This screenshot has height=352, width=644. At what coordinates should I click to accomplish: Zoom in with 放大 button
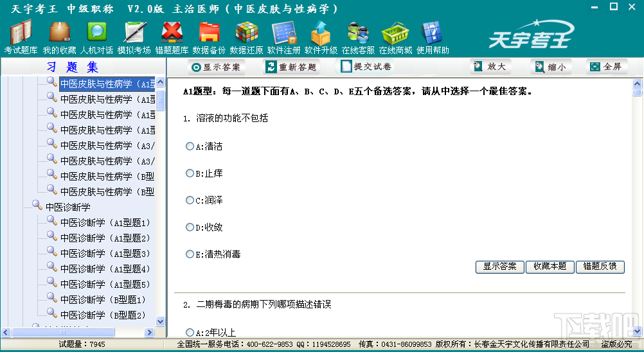(x=491, y=66)
